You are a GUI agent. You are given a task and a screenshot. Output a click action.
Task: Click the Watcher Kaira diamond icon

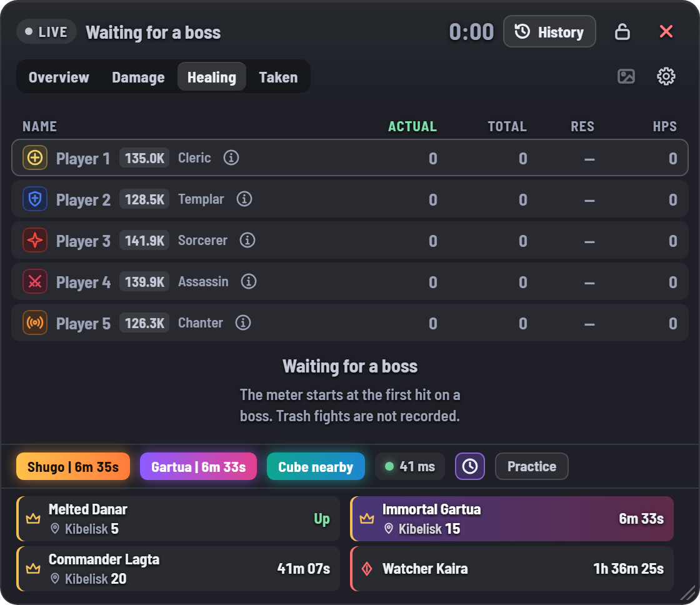tap(367, 569)
